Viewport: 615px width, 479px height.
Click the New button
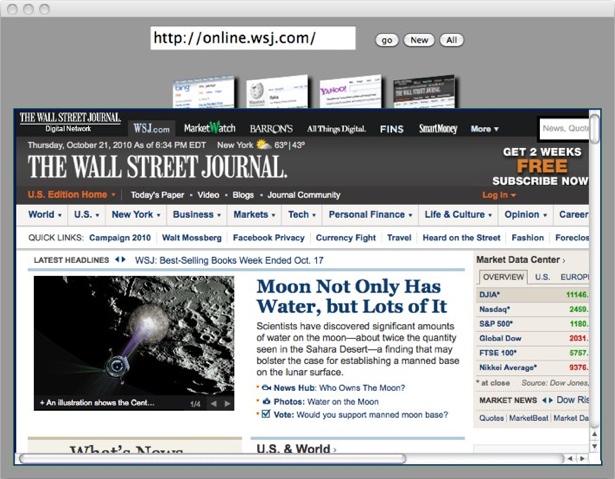click(419, 40)
